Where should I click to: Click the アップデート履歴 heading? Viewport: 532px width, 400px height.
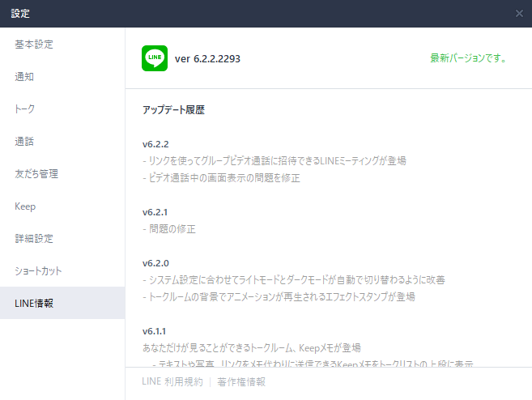[x=173, y=110]
